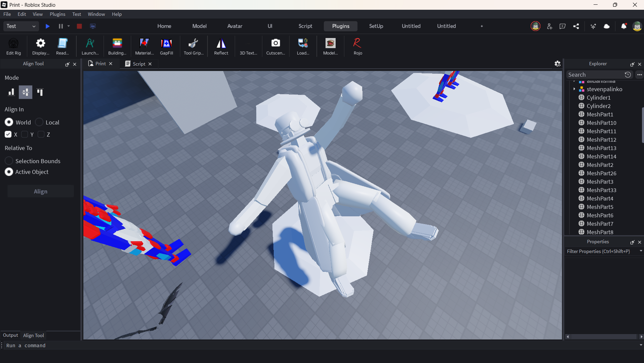Open the GapFill plugin

coord(166,46)
